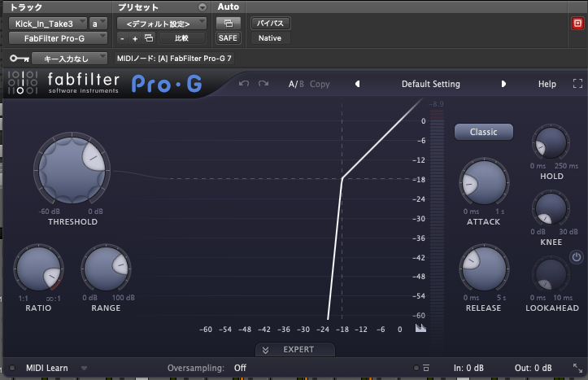Click the FabFilter logo
Viewport: 588px width, 380px height.
(23, 82)
